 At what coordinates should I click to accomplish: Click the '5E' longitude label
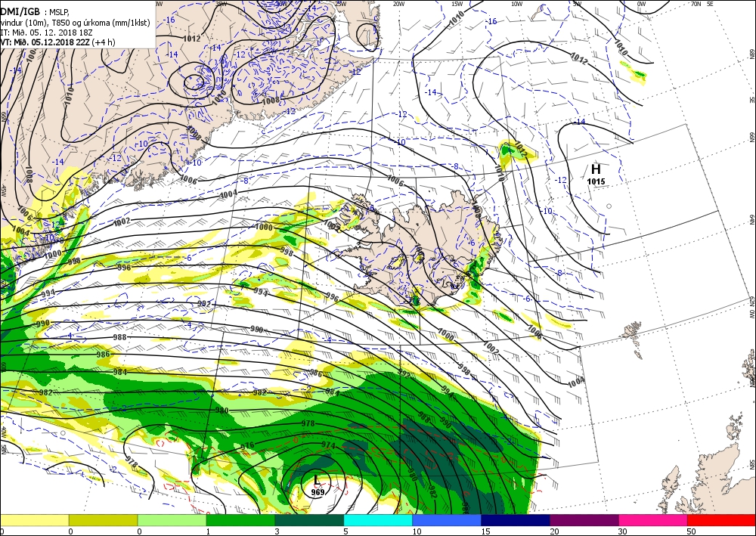710,4
